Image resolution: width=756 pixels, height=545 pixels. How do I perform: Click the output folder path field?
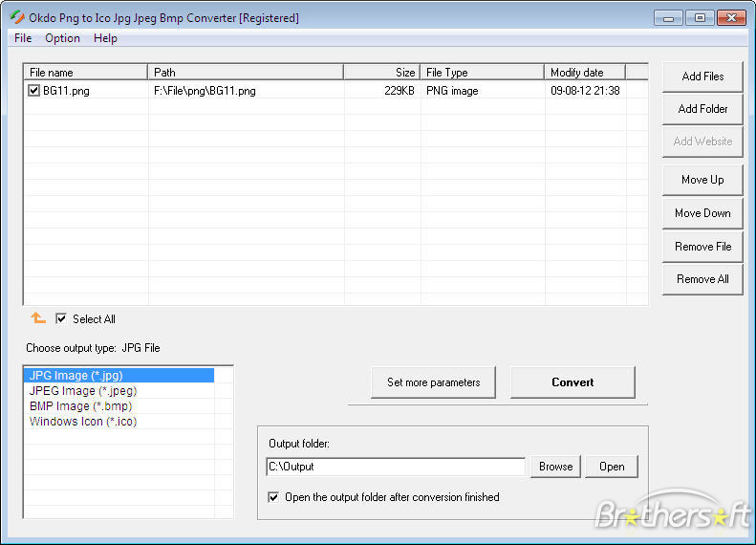tap(396, 467)
